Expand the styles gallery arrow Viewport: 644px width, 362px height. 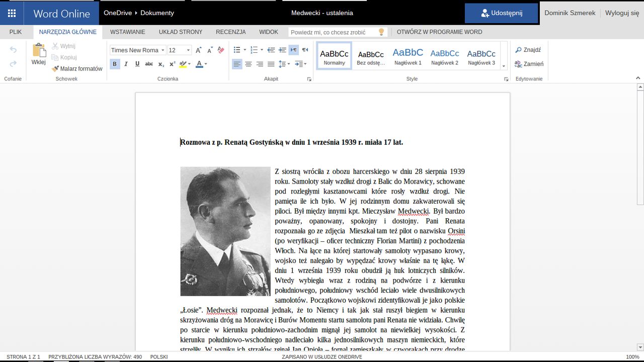pyautogui.click(x=504, y=66)
